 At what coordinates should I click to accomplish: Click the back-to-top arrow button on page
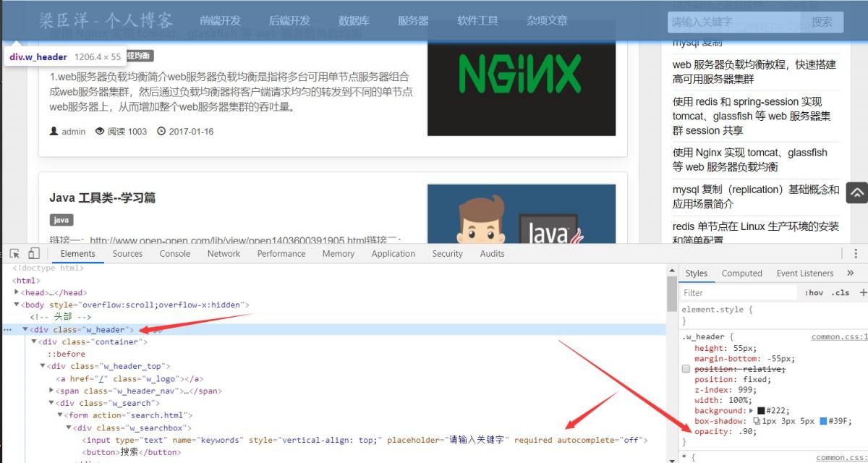(x=856, y=192)
